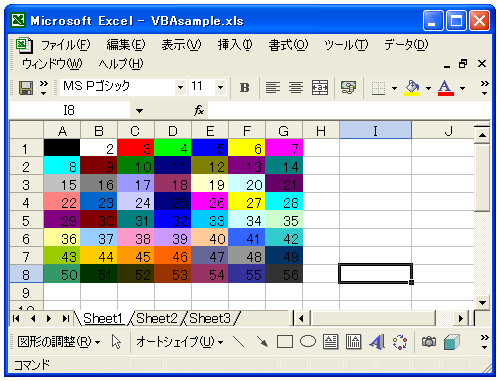Restore the workbook window button
Viewport: 500px width, 381px height.
pos(463,63)
